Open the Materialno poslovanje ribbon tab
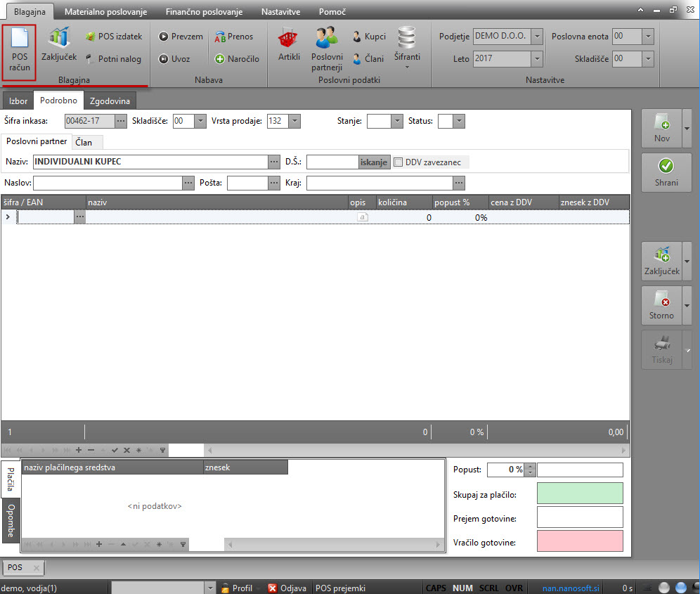This screenshot has width=700, height=594. click(x=105, y=12)
